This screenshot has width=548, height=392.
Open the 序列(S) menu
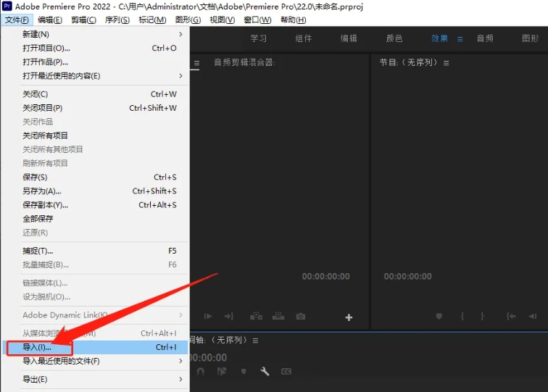click(117, 20)
